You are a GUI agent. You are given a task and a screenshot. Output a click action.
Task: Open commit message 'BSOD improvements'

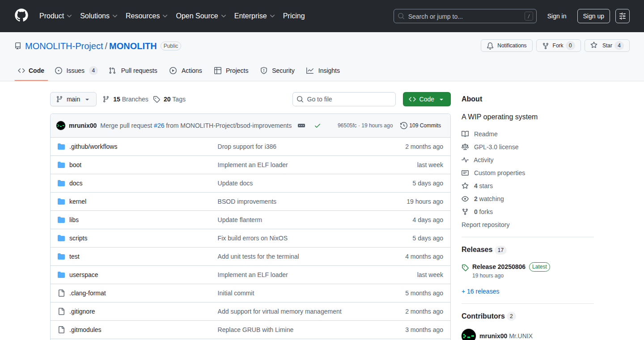click(x=247, y=201)
